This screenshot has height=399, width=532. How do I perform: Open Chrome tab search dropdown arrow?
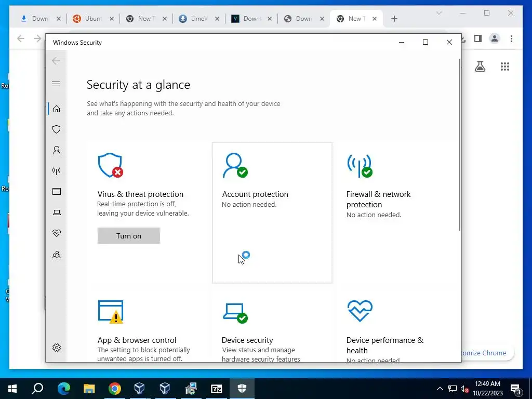[x=438, y=13]
